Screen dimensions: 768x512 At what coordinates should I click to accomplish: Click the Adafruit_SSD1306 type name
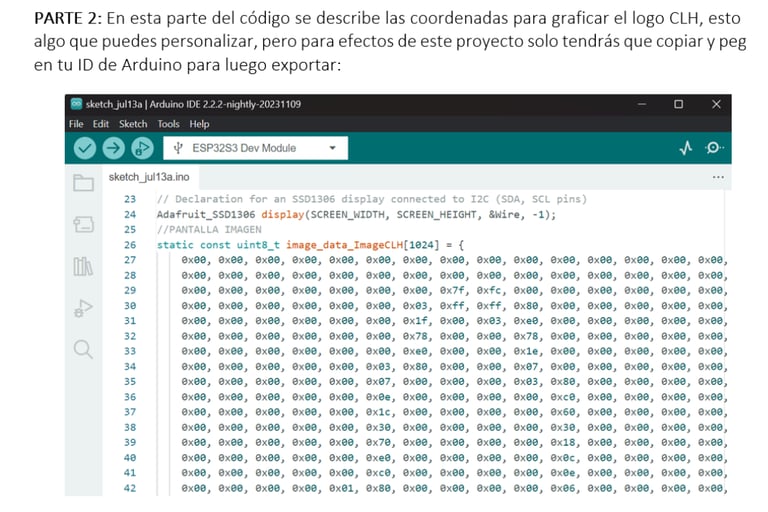coord(206,214)
